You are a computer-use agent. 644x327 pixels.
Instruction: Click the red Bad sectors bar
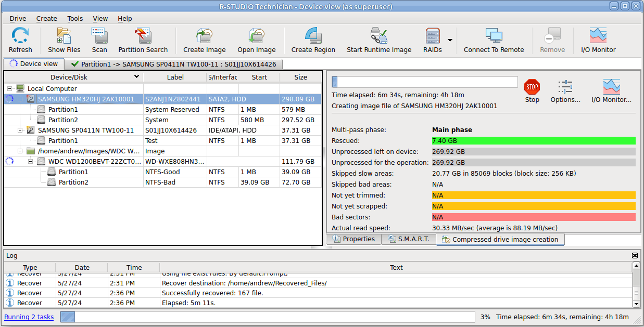point(534,217)
